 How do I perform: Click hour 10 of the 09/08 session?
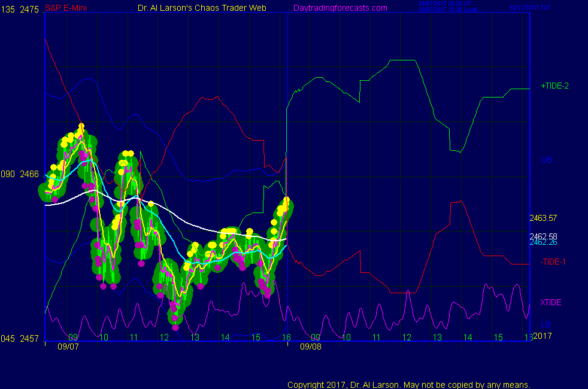[x=346, y=338]
